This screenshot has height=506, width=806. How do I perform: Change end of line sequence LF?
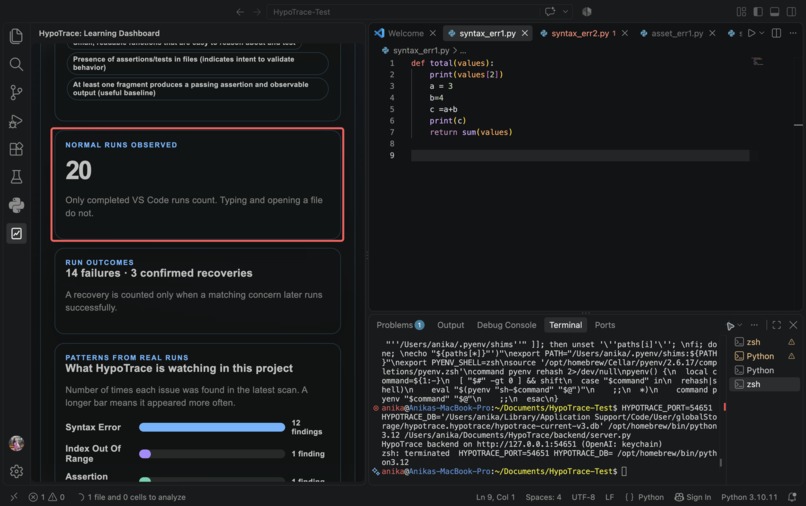pos(609,497)
